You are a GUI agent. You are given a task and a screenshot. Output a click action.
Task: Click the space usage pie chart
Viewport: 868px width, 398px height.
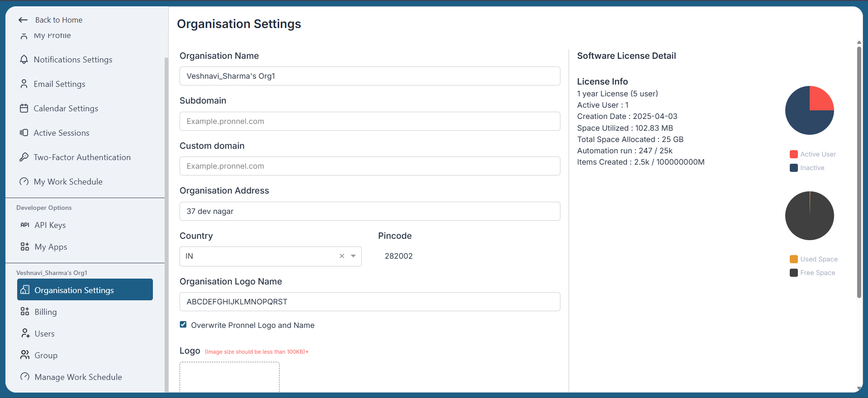(810, 216)
